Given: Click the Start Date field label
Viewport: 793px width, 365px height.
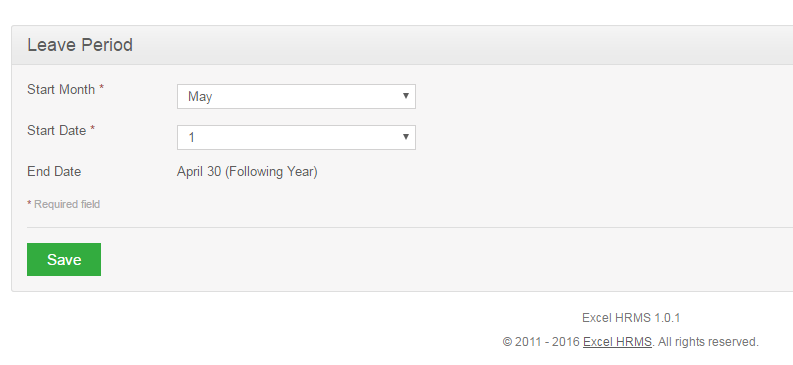Looking at the screenshot, I should coord(57,130).
